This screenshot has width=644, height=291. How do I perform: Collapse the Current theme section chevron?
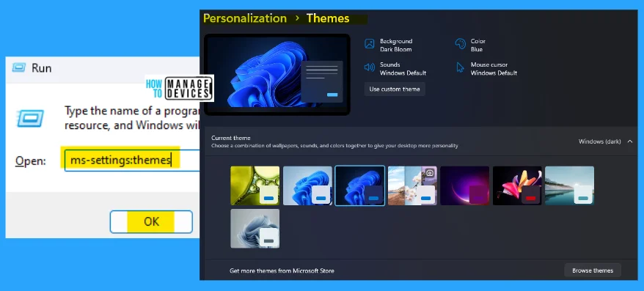629,141
